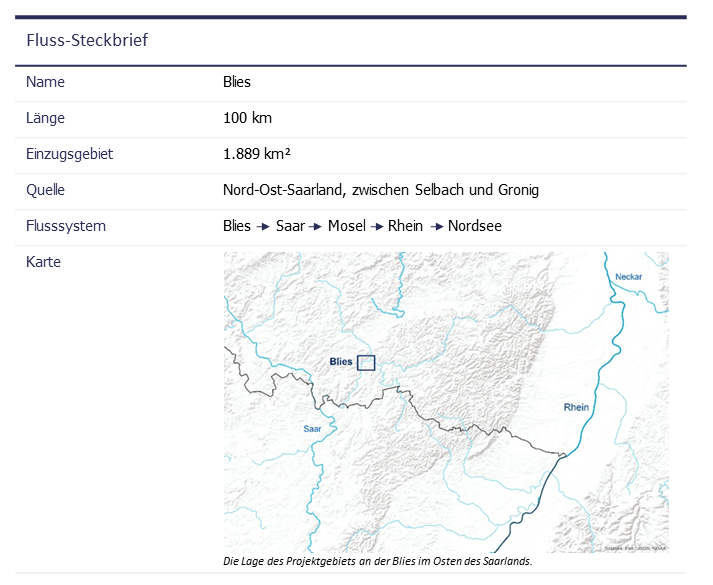Select the Karte label
Image resolution: width=713 pixels, height=585 pixels.
[x=43, y=262]
